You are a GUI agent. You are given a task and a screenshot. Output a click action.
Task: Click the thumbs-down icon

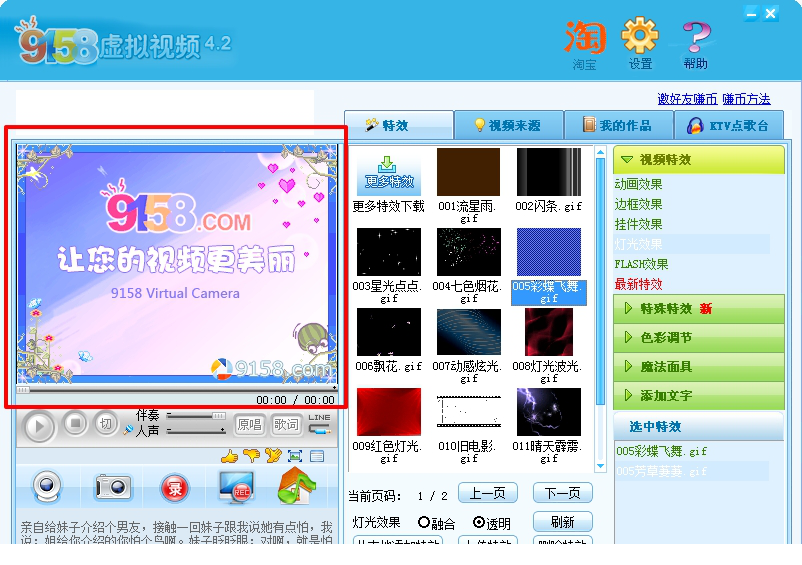(251, 455)
